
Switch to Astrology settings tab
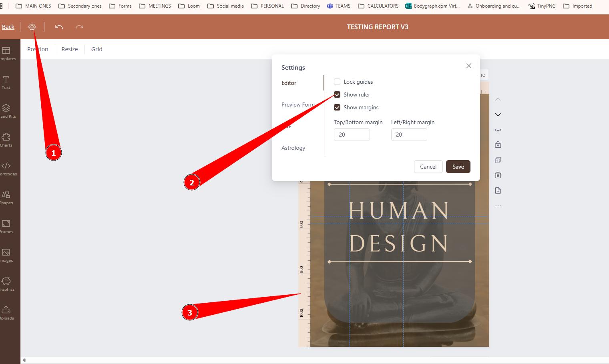click(293, 148)
